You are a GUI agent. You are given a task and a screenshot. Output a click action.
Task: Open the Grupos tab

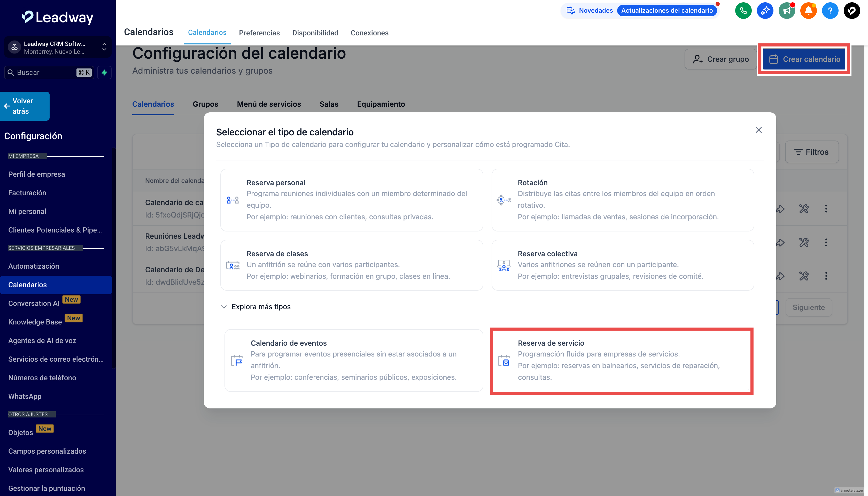[205, 104]
